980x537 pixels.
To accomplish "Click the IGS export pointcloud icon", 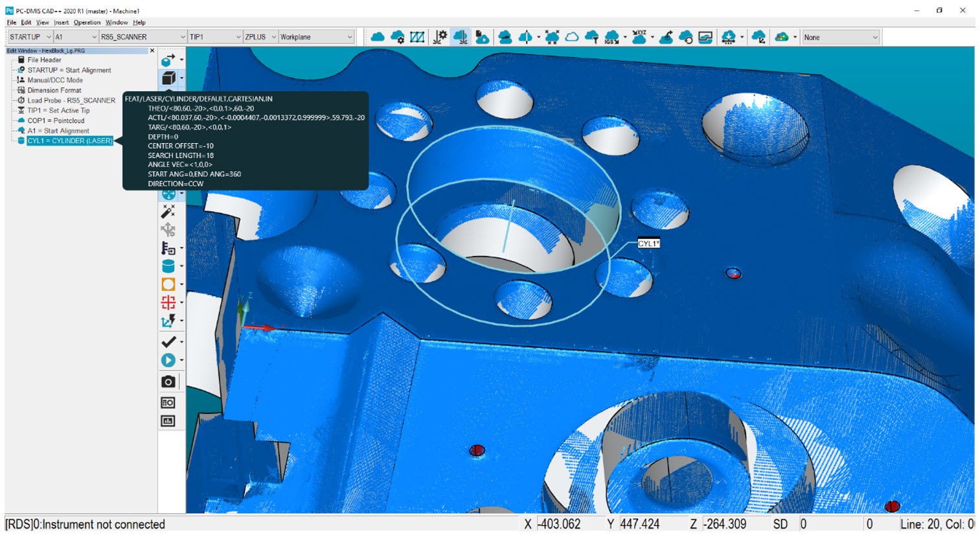I will (x=610, y=37).
